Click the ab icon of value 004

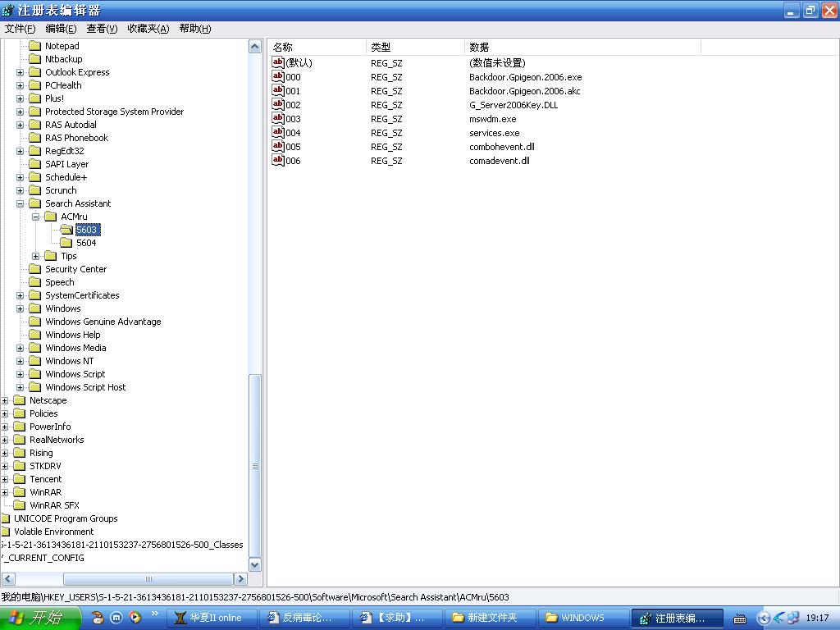(x=277, y=132)
